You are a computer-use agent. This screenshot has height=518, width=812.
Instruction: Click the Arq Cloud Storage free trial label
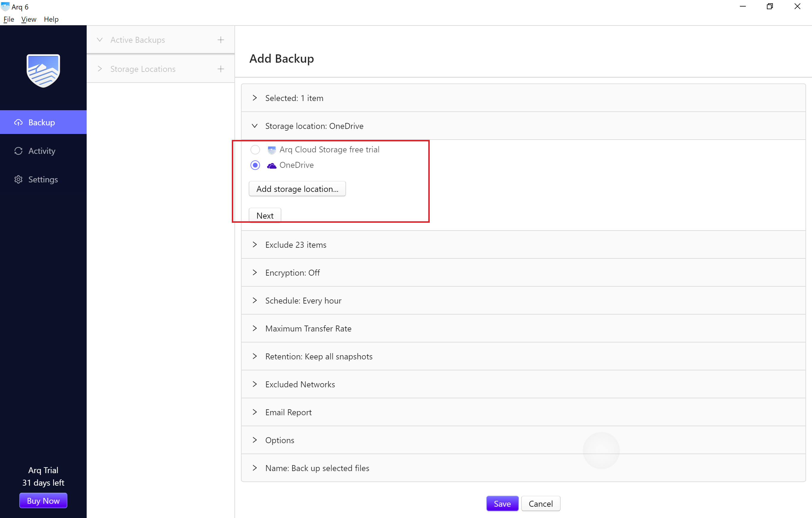(x=329, y=149)
